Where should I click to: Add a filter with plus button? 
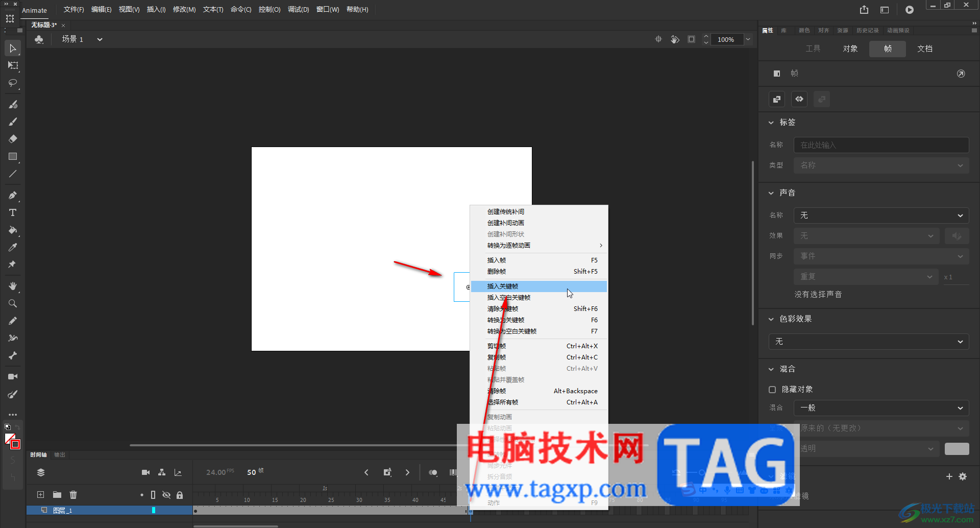coord(949,476)
